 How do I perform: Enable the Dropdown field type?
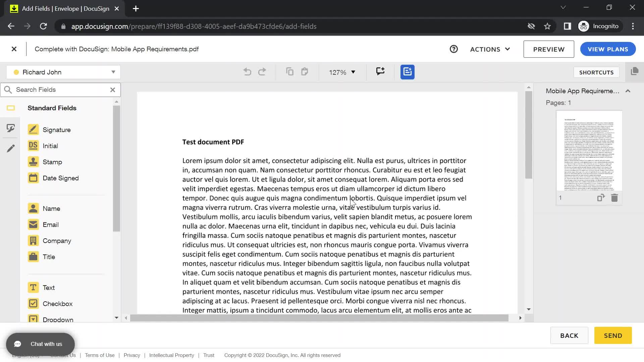click(x=58, y=319)
